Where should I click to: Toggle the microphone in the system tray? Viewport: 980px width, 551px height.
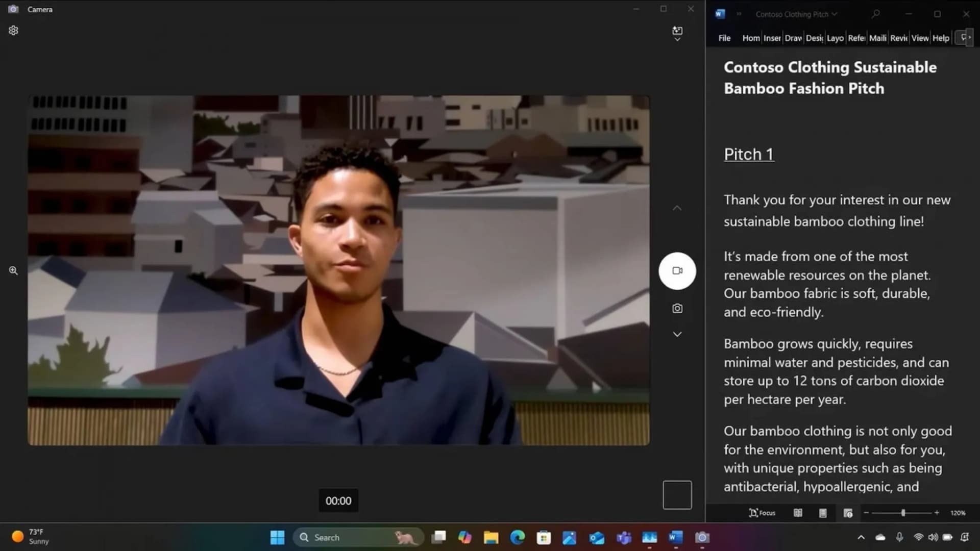click(x=898, y=537)
